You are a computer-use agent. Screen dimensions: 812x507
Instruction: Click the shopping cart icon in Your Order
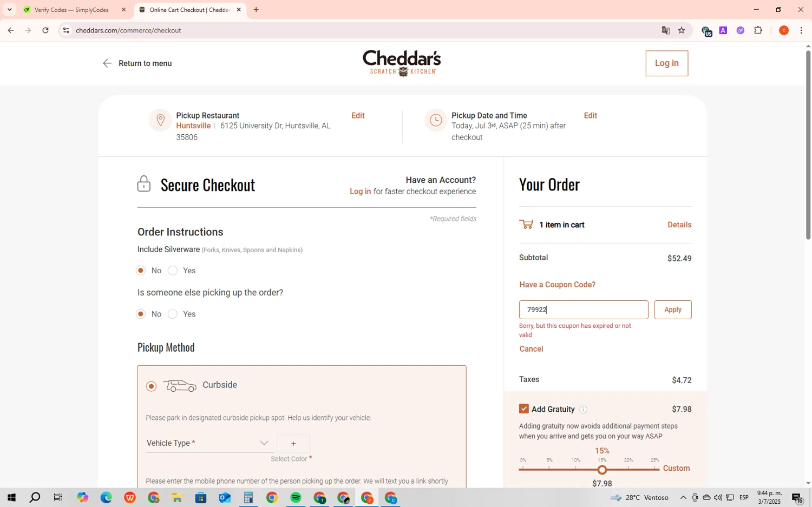click(x=526, y=225)
